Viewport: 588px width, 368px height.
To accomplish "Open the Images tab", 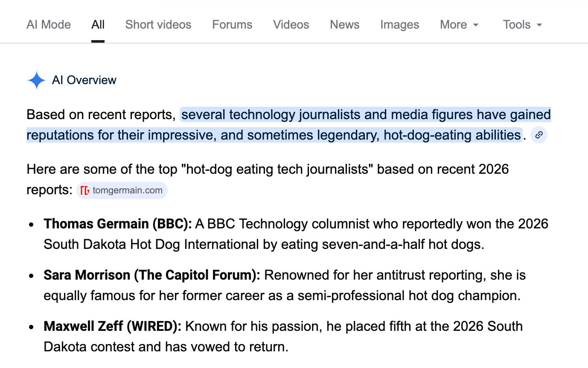I will 399,25.
